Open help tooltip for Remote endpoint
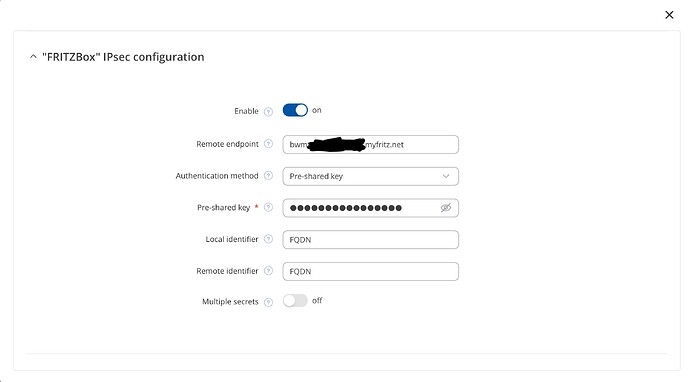 tap(268, 144)
